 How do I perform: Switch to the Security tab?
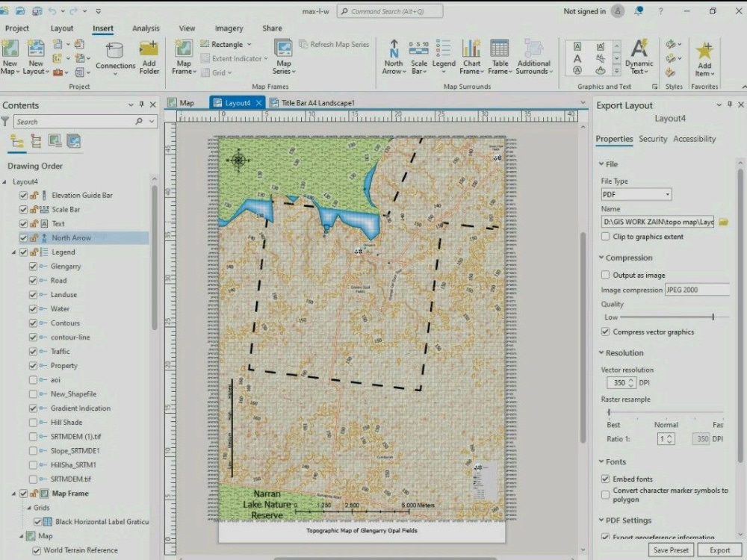click(653, 139)
